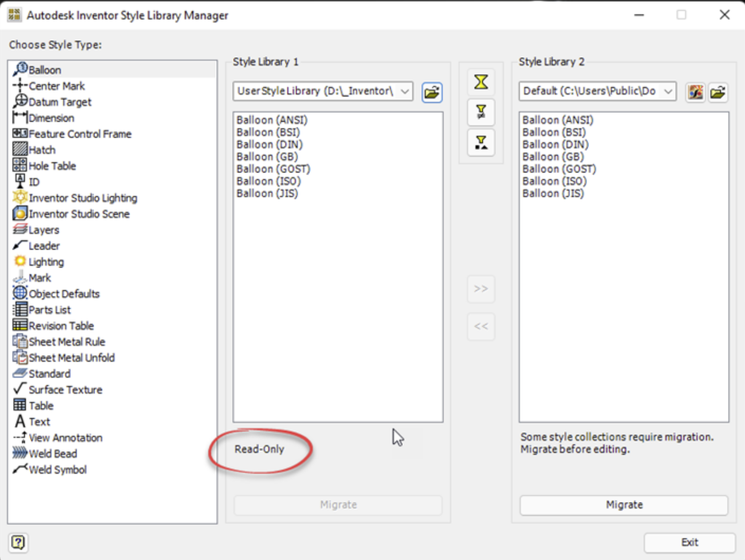745x560 pixels.
Task: Select Balloon (DIN) in Style Library 1
Action: click(x=270, y=144)
